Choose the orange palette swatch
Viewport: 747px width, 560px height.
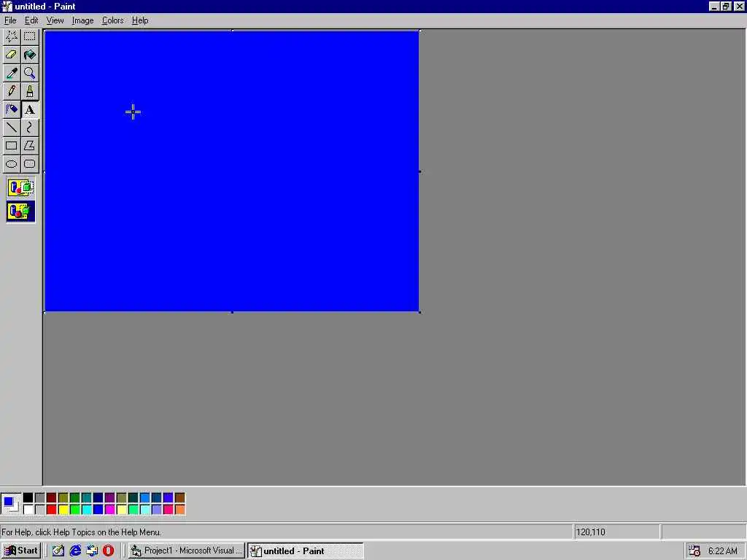click(x=179, y=510)
